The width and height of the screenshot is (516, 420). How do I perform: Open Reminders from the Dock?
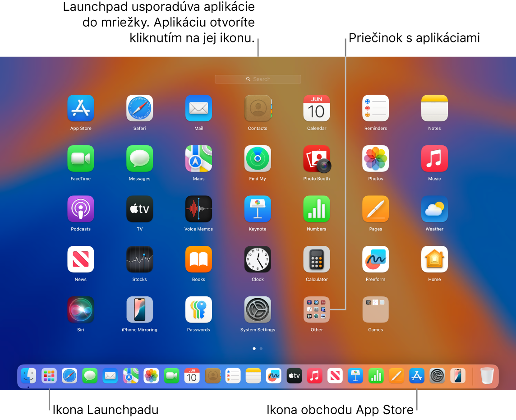(x=233, y=376)
